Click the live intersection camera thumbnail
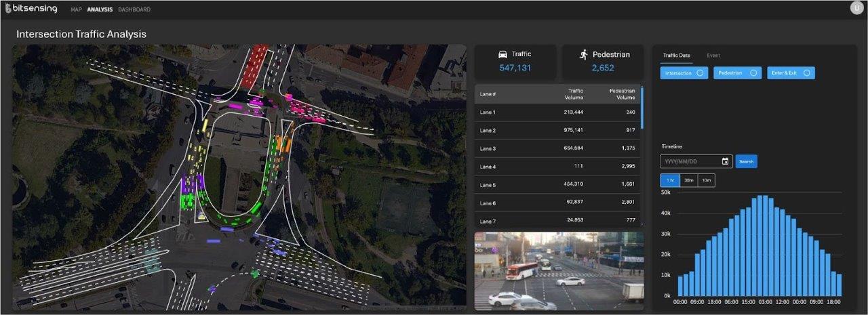Image resolution: width=868 pixels, height=315 pixels. (x=559, y=271)
